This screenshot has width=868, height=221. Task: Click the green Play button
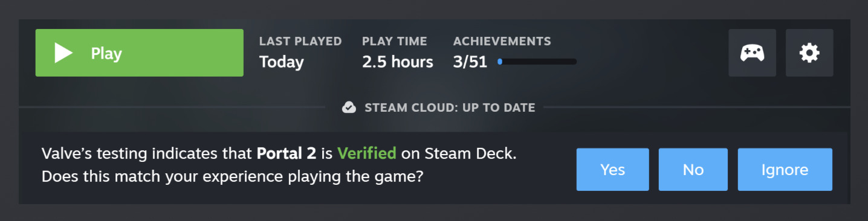pyautogui.click(x=140, y=53)
